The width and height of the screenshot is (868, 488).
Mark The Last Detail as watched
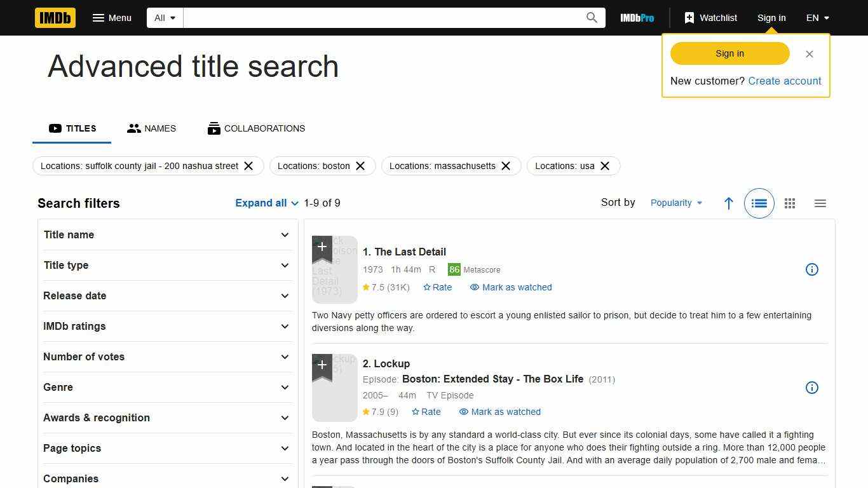tap(511, 287)
